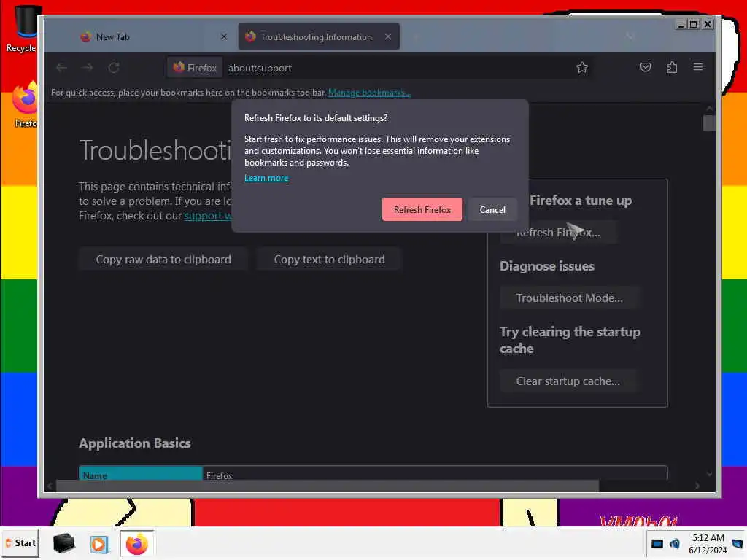Close the New Tab tab

[x=223, y=36]
